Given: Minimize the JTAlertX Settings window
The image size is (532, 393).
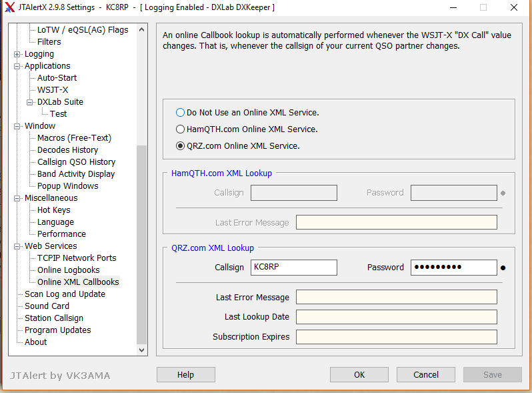Looking at the screenshot, I should 453,7.
